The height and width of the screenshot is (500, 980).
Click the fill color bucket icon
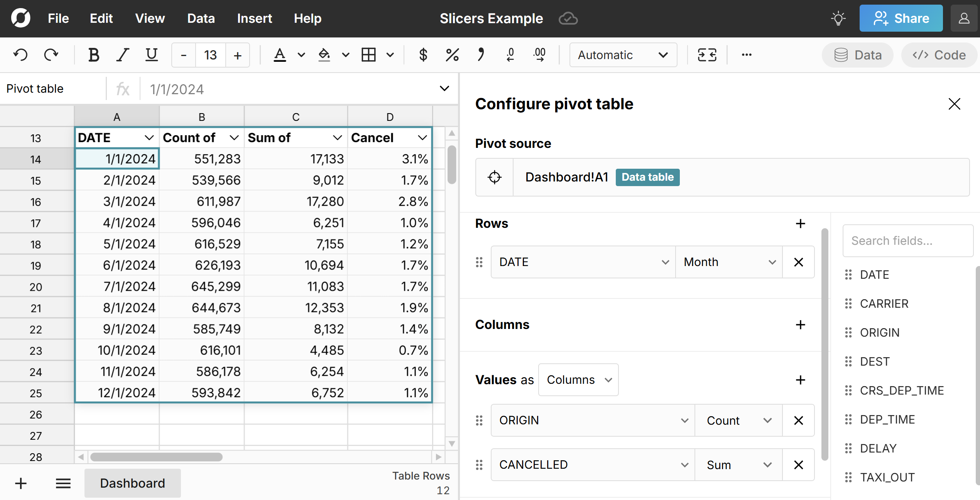(324, 55)
